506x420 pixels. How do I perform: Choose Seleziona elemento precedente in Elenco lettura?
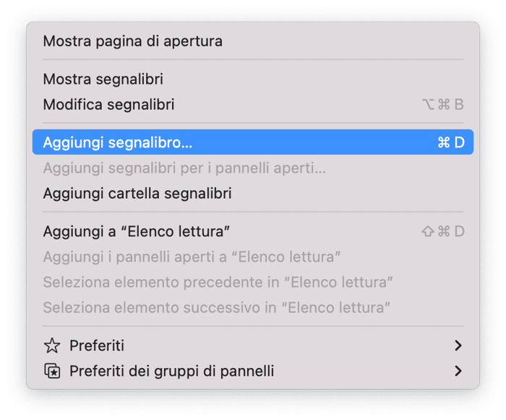[218, 282]
